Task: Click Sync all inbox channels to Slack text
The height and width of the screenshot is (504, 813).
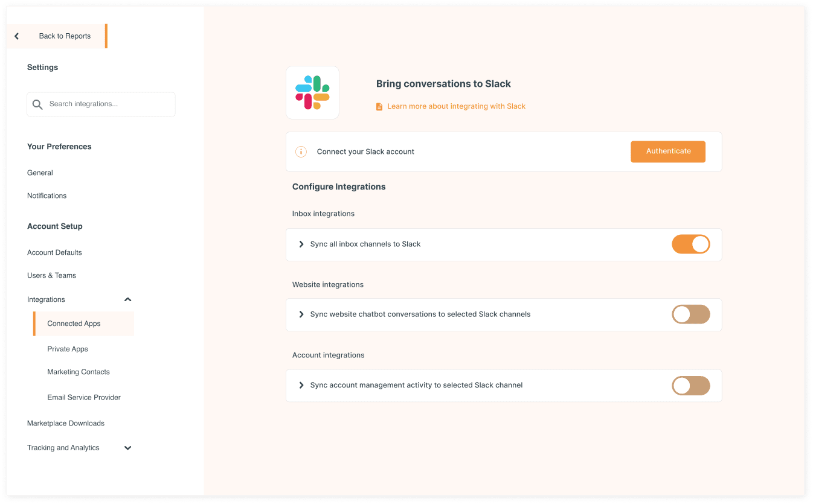Action: pos(365,244)
